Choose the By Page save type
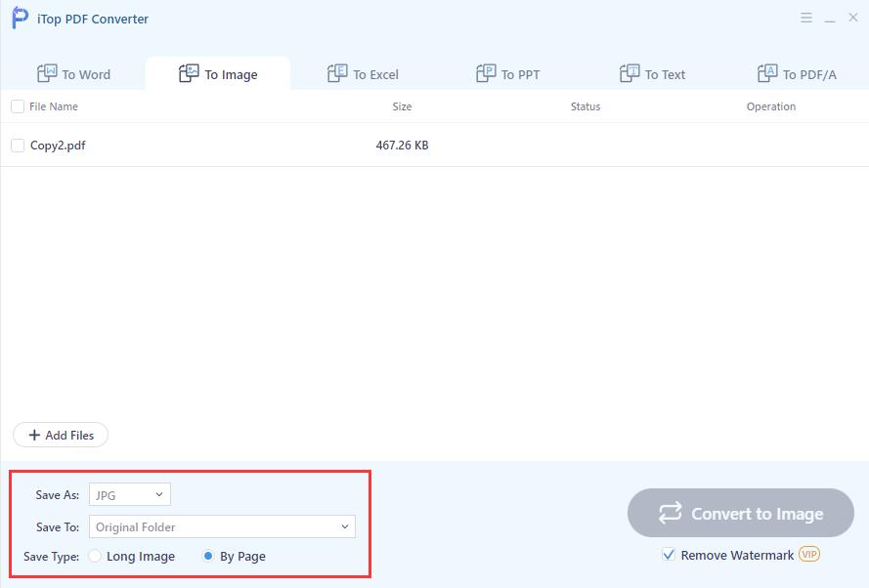The image size is (869, 588). click(x=208, y=556)
